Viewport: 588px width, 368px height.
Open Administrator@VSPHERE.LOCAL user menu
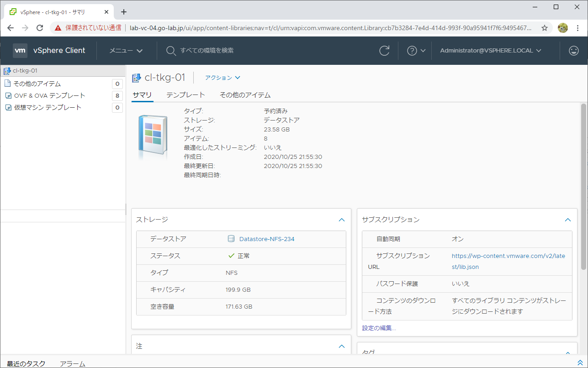(x=491, y=51)
